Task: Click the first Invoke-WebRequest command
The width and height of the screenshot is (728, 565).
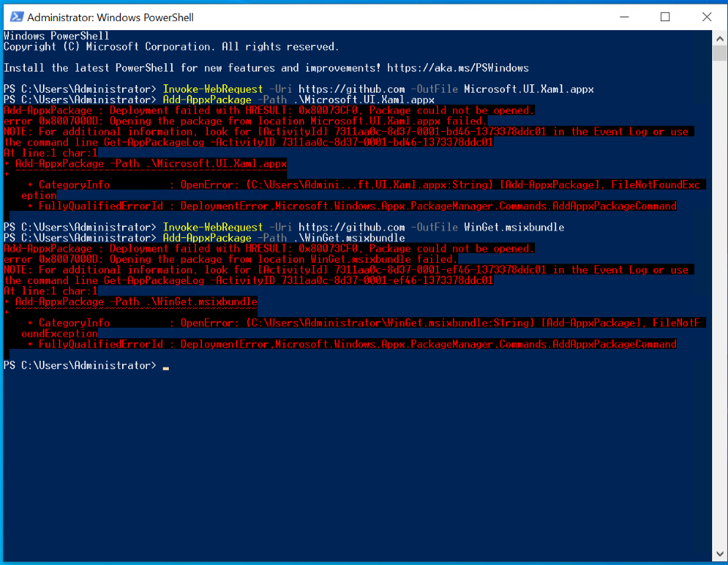Action: tap(213, 89)
